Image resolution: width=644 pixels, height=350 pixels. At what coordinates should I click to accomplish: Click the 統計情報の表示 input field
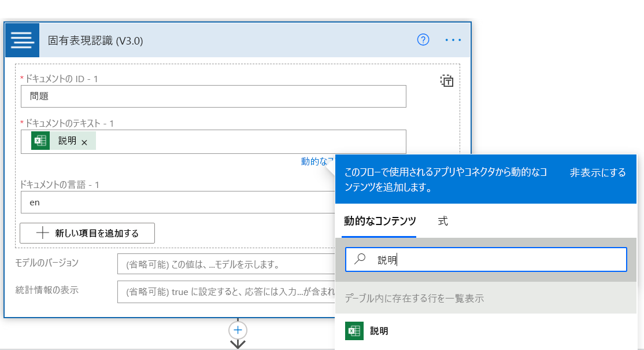click(x=226, y=292)
